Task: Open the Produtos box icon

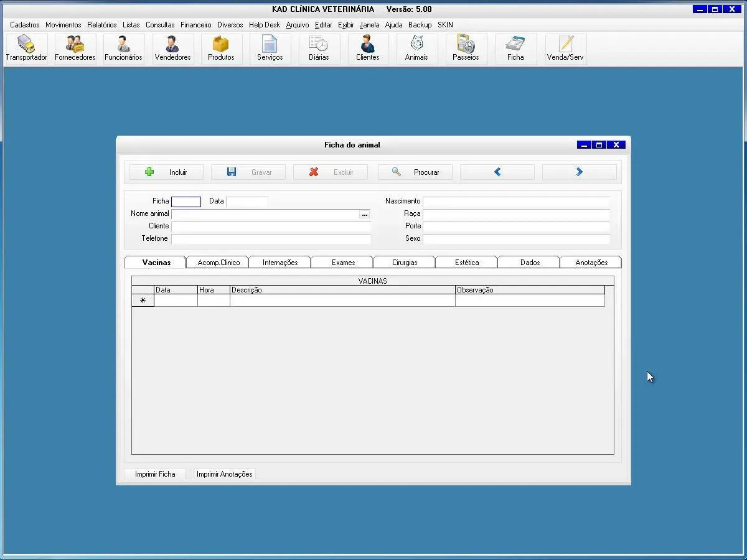Action: (221, 49)
